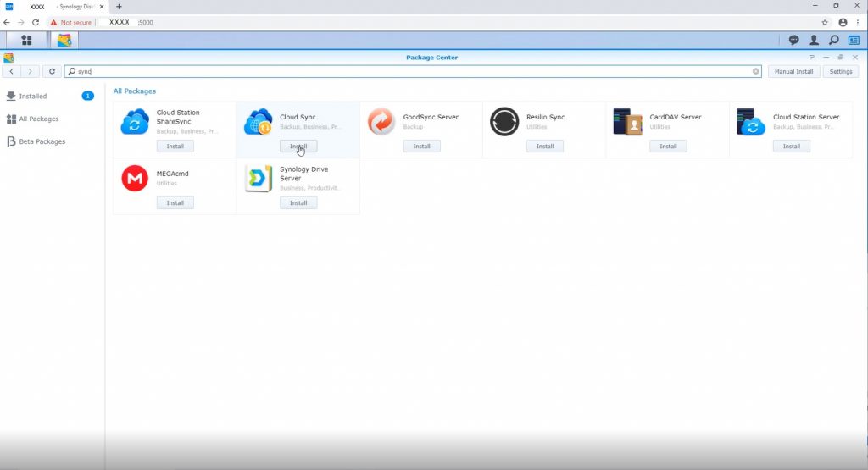Click the Cloud Sync package icon
Image resolution: width=868 pixels, height=470 pixels.
[x=258, y=122]
